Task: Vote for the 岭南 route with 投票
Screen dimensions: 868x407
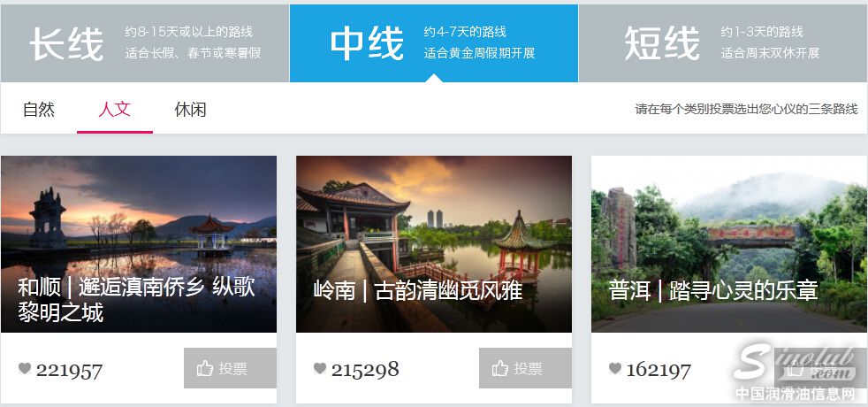Action: (x=525, y=368)
